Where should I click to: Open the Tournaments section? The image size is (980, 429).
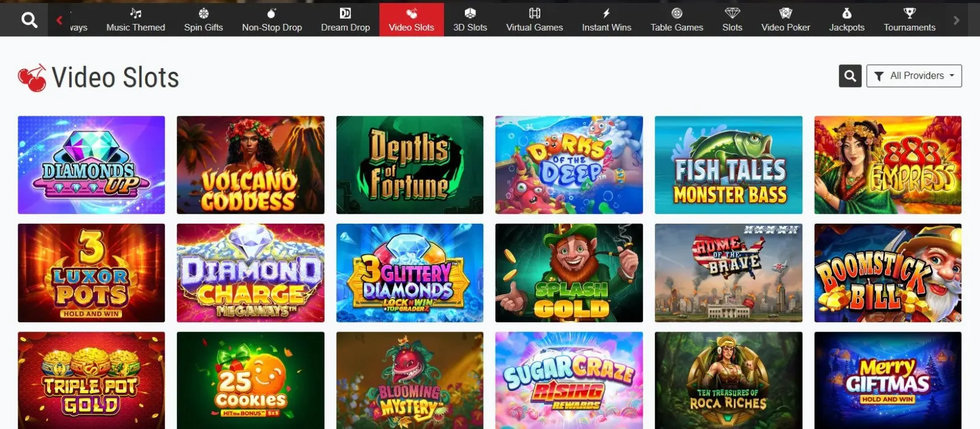click(909, 20)
